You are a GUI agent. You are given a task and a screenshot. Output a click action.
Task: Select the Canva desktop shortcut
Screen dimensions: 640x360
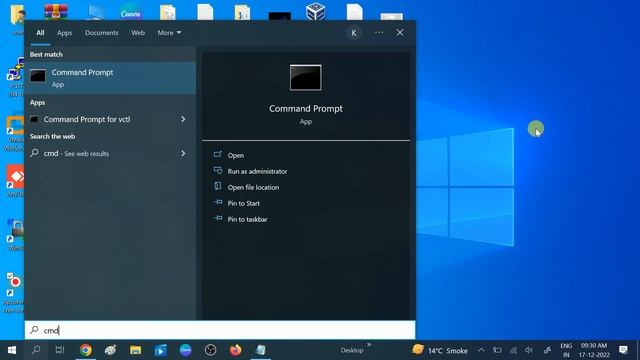(x=131, y=12)
